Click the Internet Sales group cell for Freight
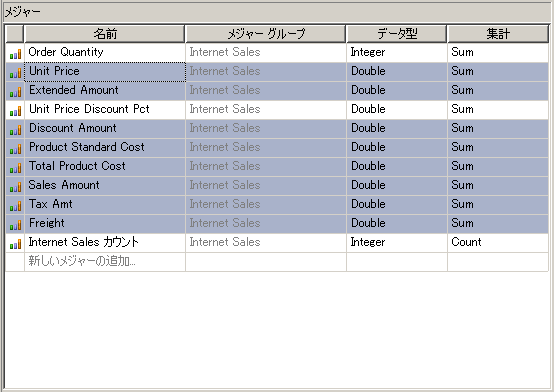This screenshot has height=392, width=554. pyautogui.click(x=266, y=223)
